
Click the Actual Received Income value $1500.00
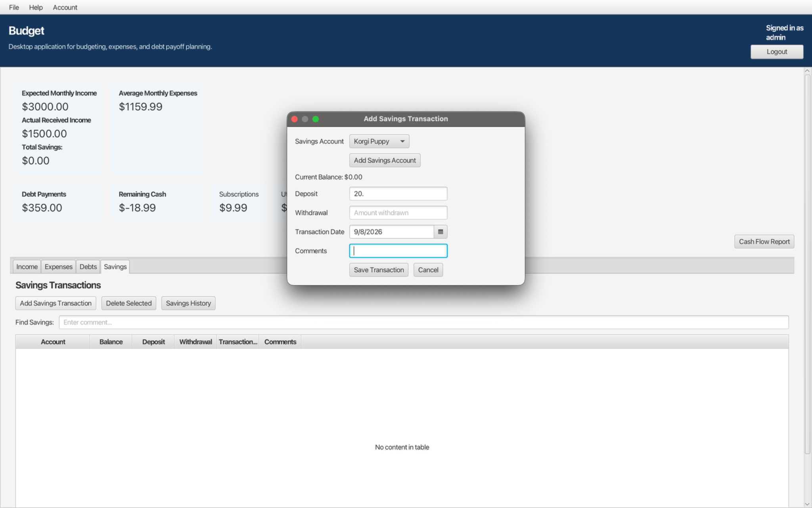[x=44, y=133]
